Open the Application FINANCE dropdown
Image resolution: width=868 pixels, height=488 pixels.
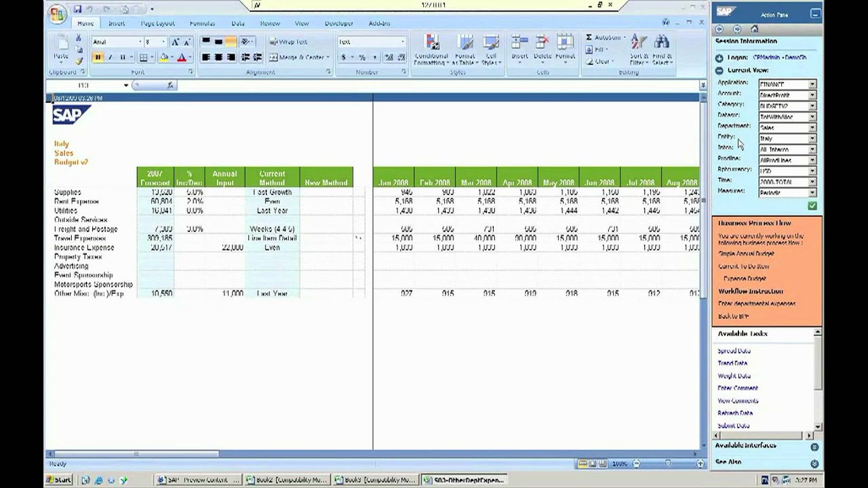click(x=812, y=84)
